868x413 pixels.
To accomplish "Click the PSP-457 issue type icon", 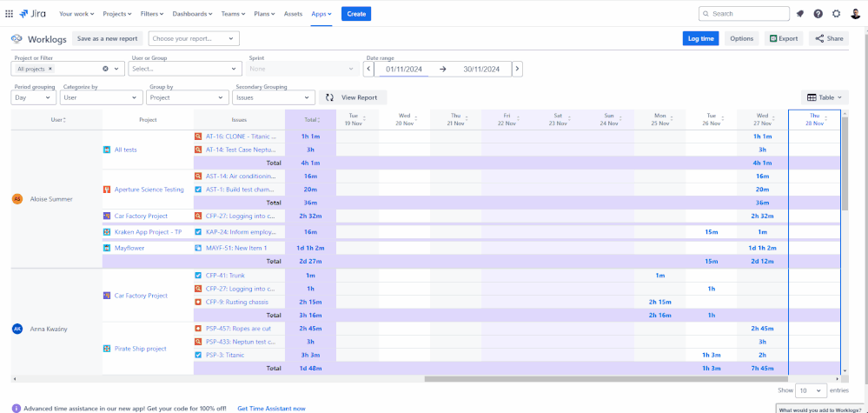I will coord(198,329).
